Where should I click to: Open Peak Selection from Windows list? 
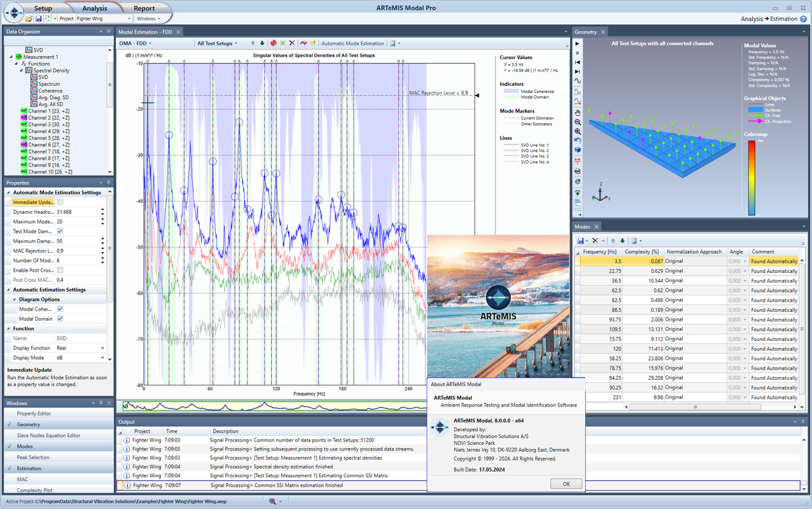(57, 457)
